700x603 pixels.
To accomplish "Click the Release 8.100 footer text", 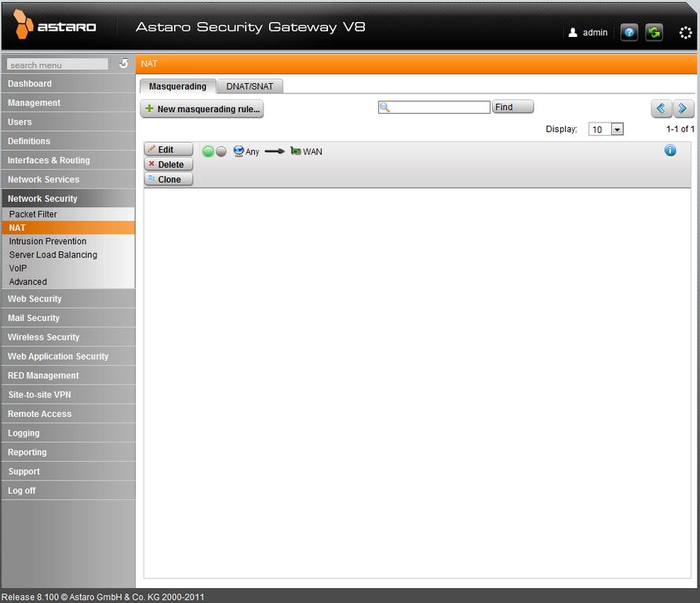I will pos(103,597).
